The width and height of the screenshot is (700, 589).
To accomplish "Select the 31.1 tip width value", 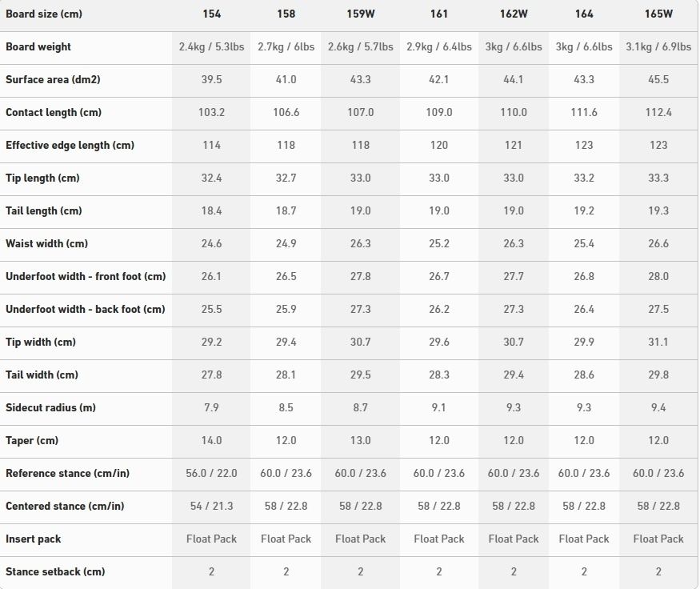I will [658, 343].
